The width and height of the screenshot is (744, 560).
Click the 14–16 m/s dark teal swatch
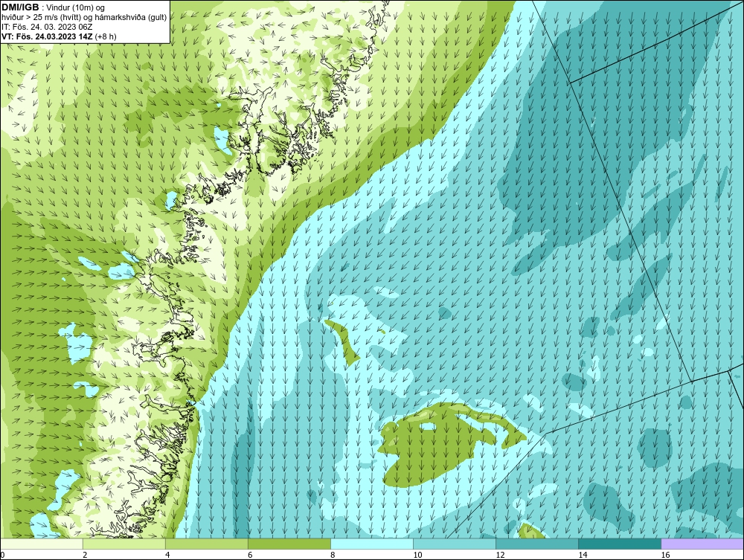tap(619, 544)
